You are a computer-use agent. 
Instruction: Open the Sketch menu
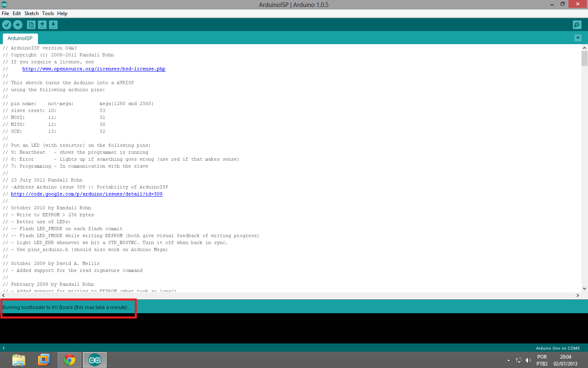pos(31,13)
